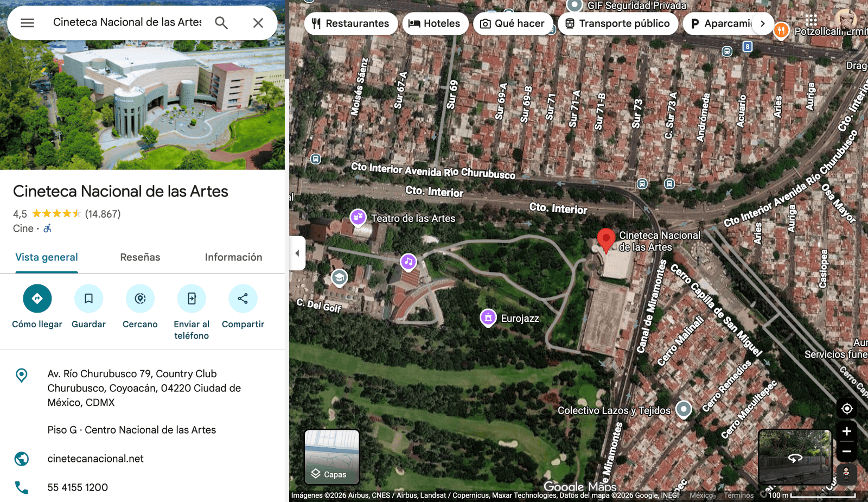Click the search magnifier icon
This screenshot has width=868, height=502.
point(221,23)
